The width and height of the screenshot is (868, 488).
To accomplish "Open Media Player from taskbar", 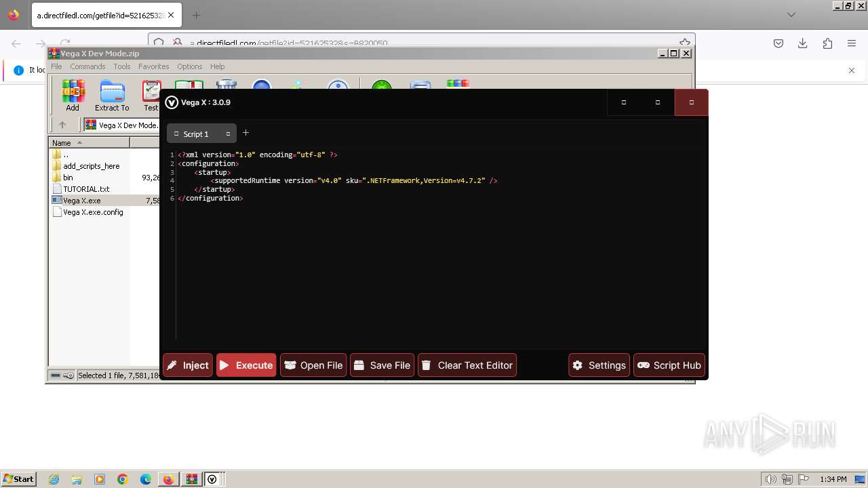I will (x=100, y=479).
